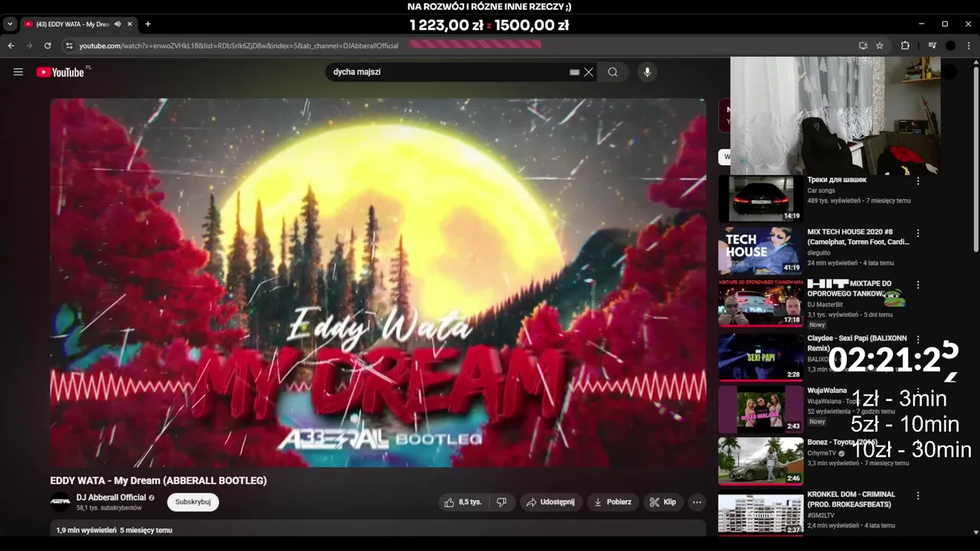Click the EDDY WATA video player
The image size is (980, 551).
[x=378, y=282]
